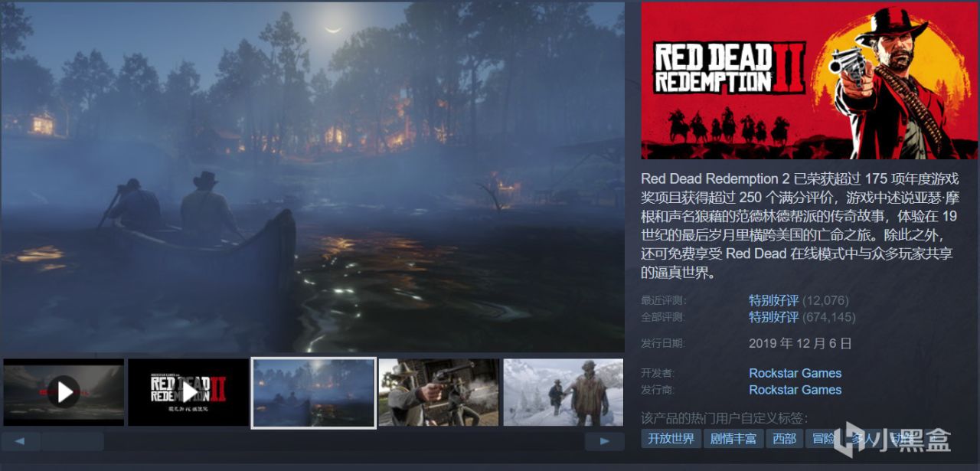Click the game description paragraph

coord(800,226)
